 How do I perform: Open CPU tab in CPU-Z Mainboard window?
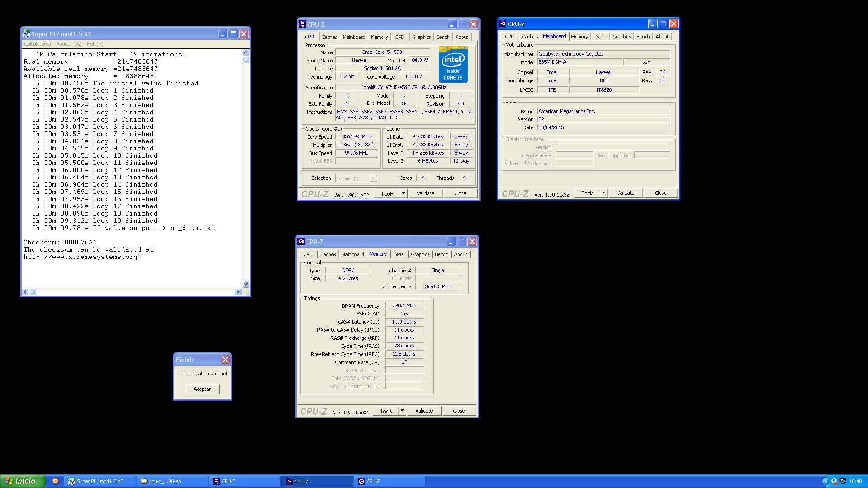coord(509,37)
